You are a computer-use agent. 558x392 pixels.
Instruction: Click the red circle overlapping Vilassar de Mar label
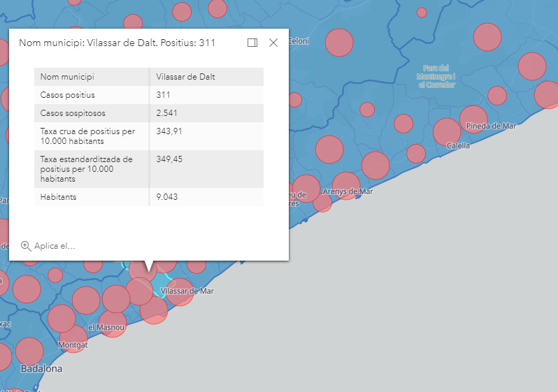coord(180,292)
